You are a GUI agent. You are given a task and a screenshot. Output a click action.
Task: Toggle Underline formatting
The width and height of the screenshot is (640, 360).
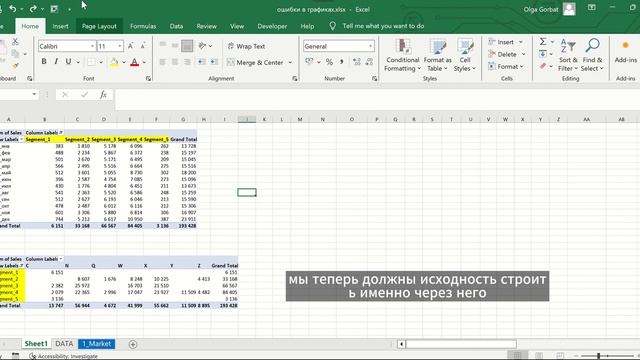click(68, 62)
